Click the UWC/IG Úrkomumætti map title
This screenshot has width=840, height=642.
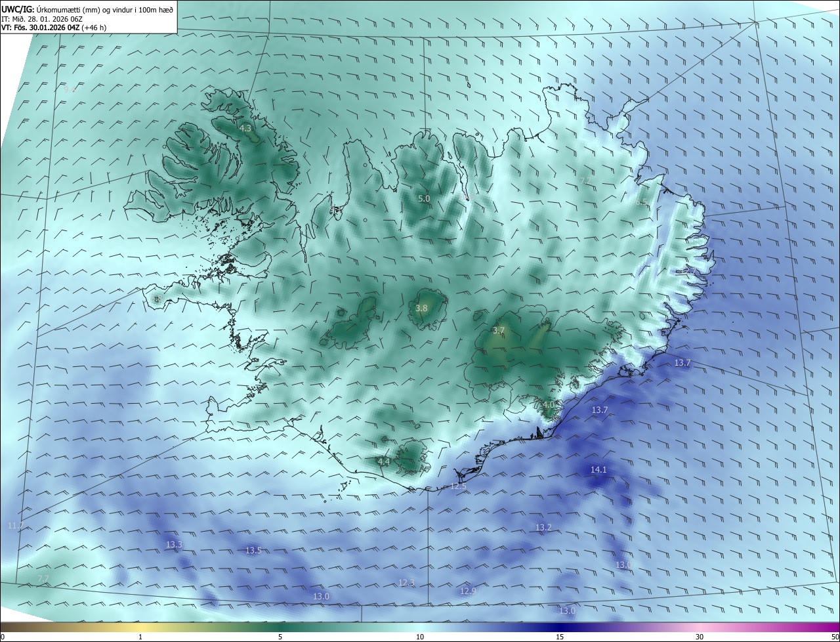click(x=87, y=9)
